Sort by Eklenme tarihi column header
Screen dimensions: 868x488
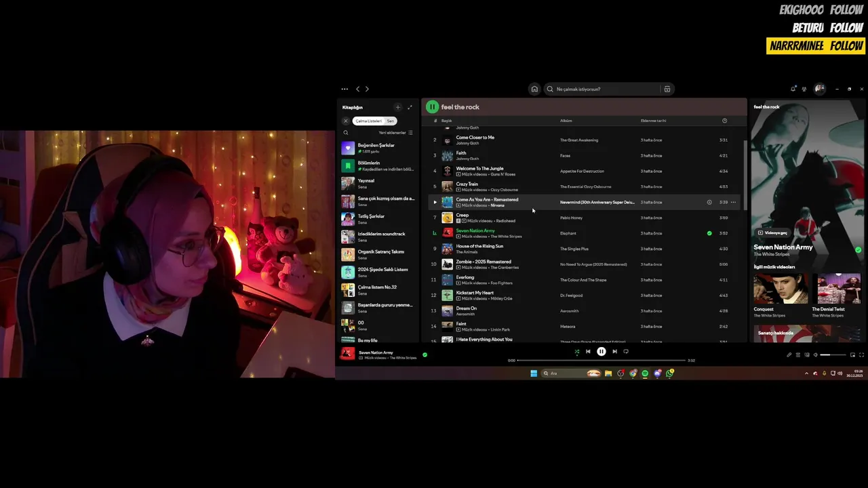(x=653, y=121)
